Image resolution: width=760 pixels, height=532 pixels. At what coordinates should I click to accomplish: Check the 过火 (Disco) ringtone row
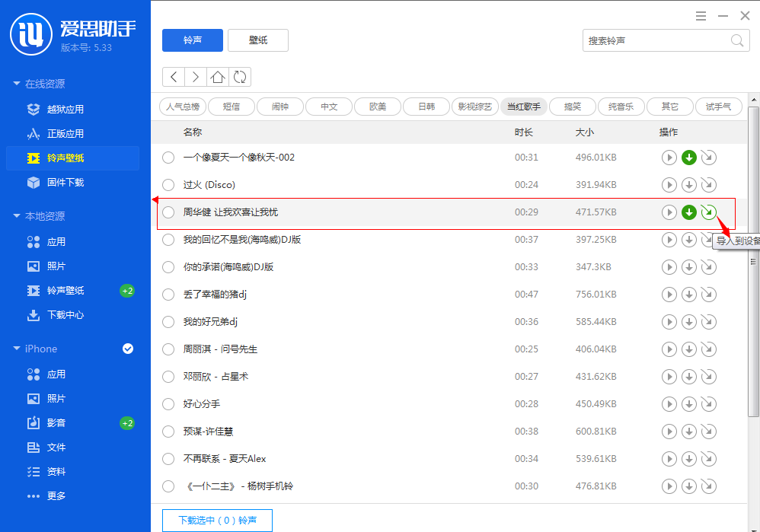168,184
